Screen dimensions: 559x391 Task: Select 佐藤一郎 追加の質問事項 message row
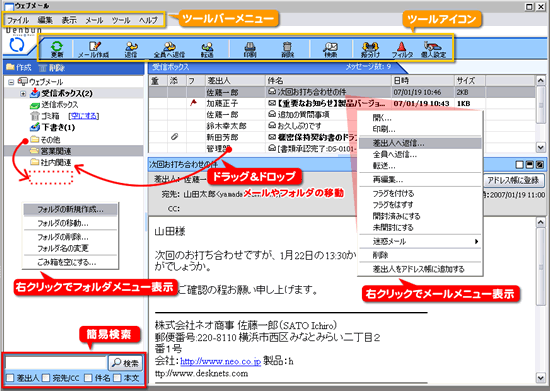pos(252,114)
